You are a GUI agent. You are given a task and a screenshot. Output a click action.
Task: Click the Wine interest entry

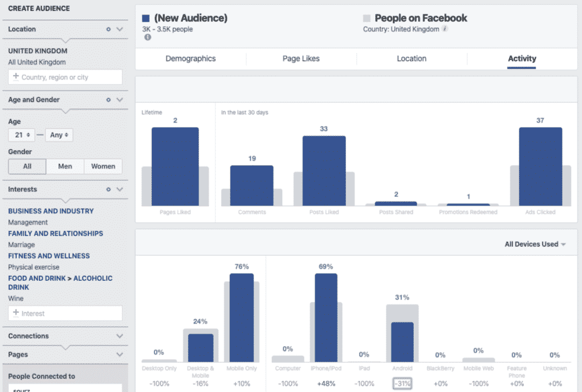click(x=16, y=298)
